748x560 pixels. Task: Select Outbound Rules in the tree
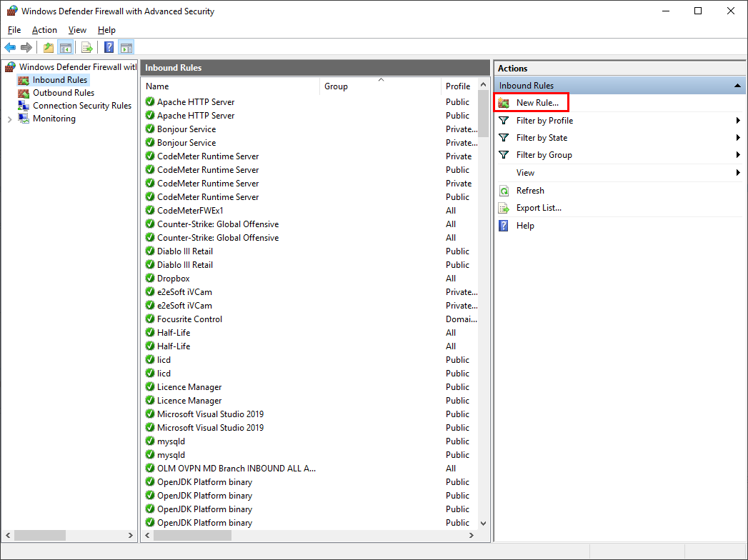(x=63, y=93)
